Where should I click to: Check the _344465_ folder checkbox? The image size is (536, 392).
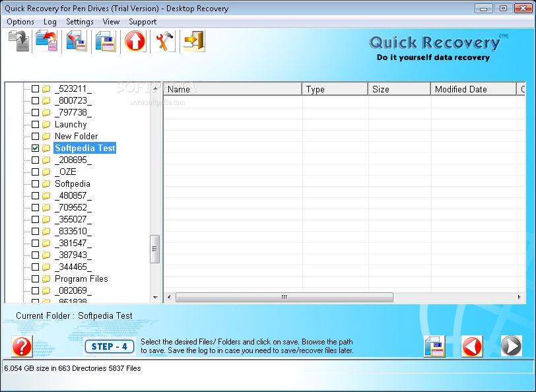(x=35, y=267)
